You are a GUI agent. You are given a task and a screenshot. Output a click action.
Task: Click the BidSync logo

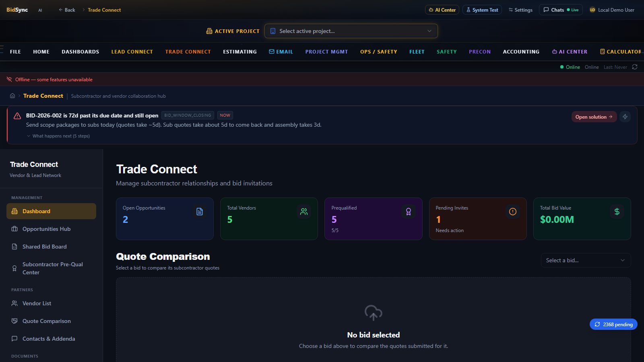point(17,10)
